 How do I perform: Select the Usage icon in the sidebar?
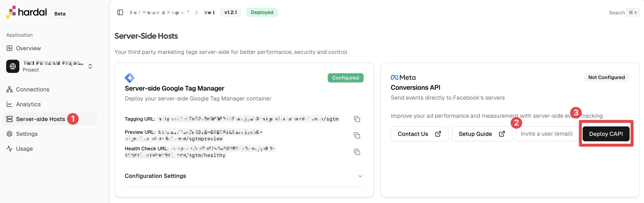tap(9, 148)
